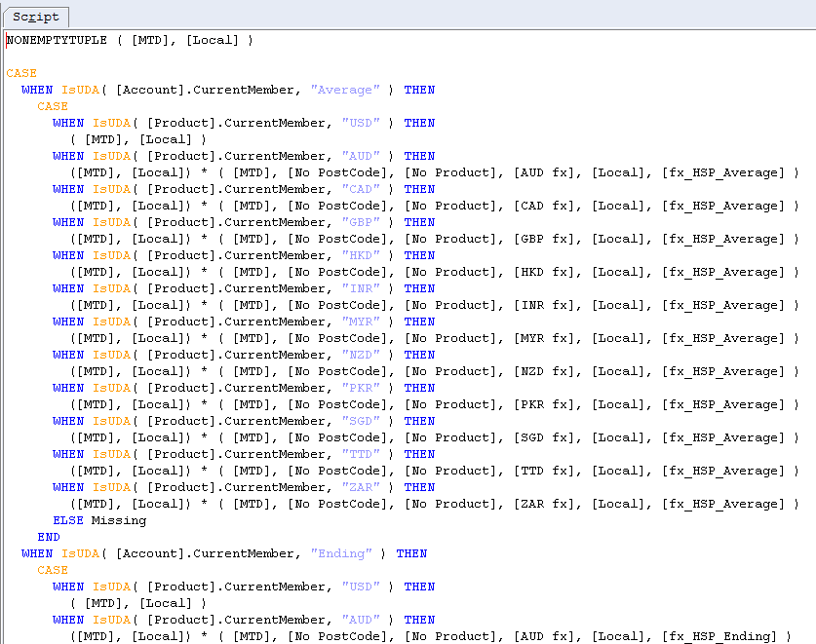Click the ELSE Missing line
The image size is (816, 644).
(99, 520)
